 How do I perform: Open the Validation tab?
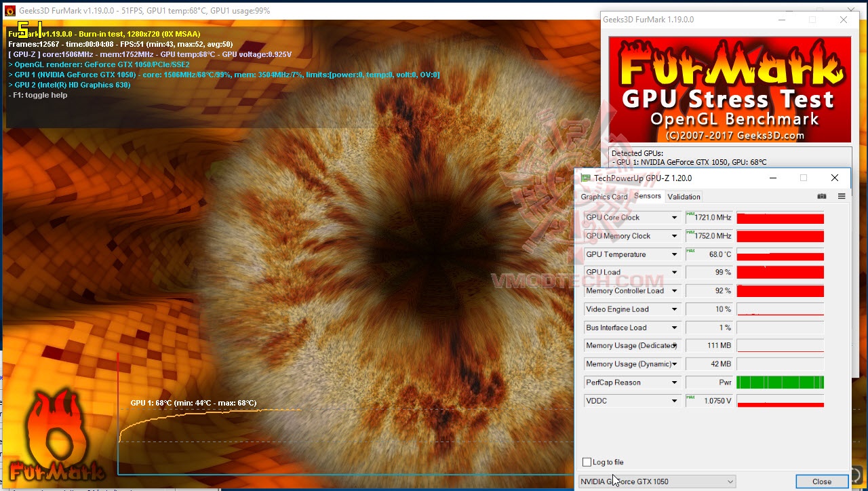684,197
